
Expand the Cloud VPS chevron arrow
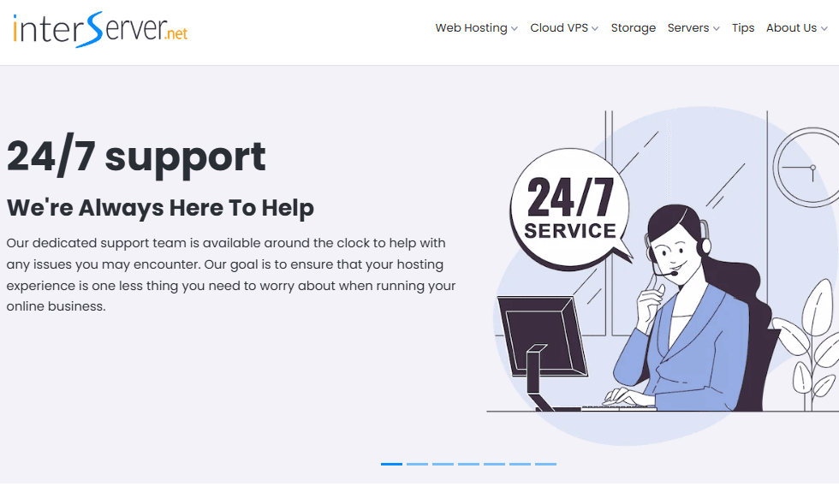595,29
